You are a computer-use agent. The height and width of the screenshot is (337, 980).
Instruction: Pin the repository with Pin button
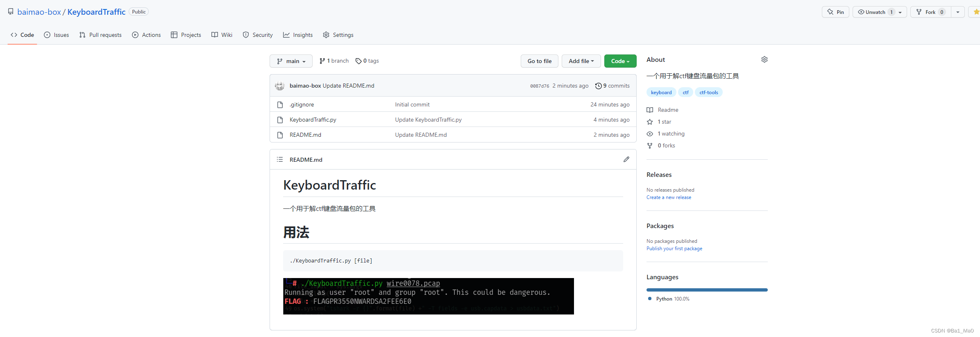click(x=835, y=12)
